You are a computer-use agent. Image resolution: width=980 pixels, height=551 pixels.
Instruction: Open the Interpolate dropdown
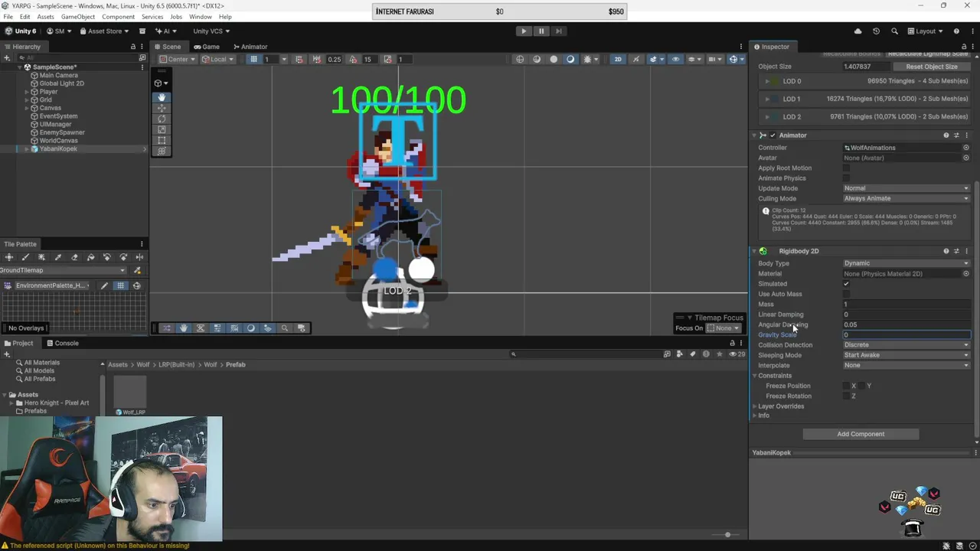point(906,365)
